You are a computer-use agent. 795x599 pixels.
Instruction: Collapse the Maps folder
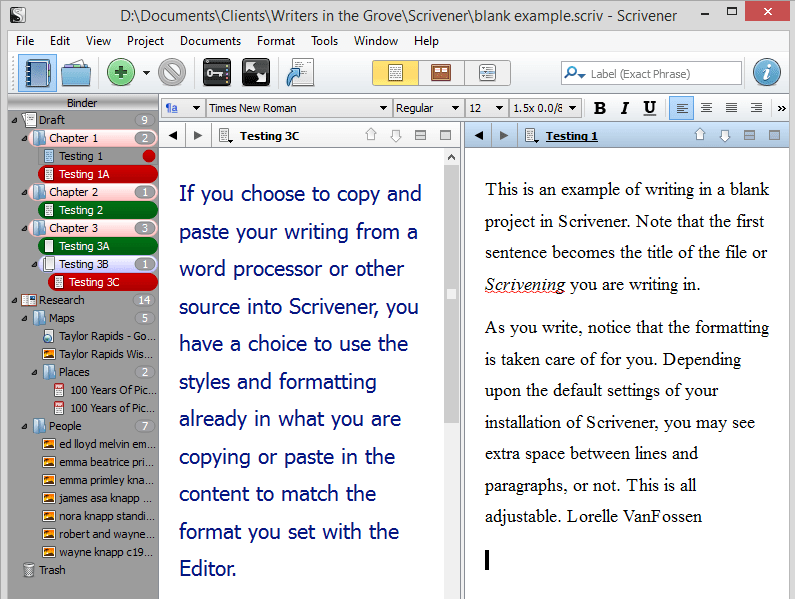pos(24,319)
